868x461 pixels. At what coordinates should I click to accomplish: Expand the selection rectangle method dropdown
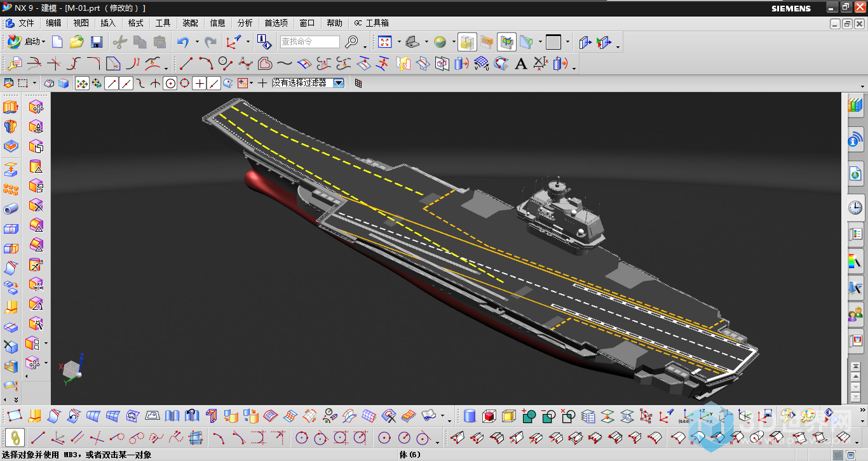[34, 83]
